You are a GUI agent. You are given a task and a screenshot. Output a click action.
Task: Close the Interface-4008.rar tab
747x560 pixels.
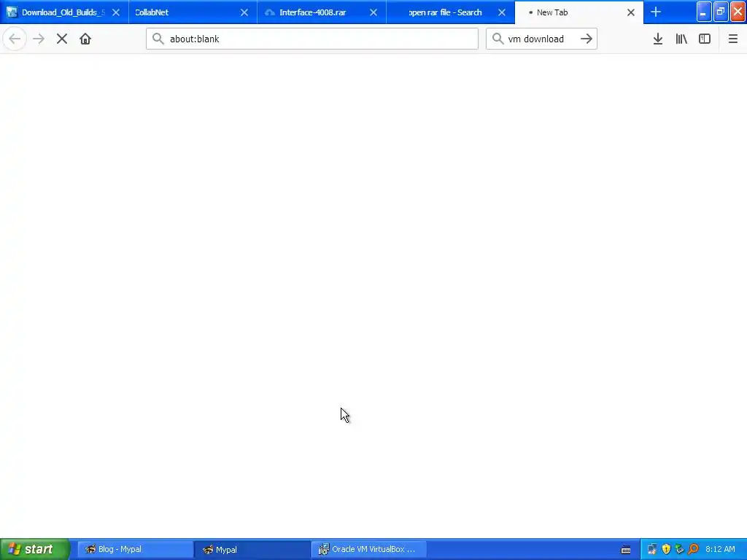click(373, 12)
